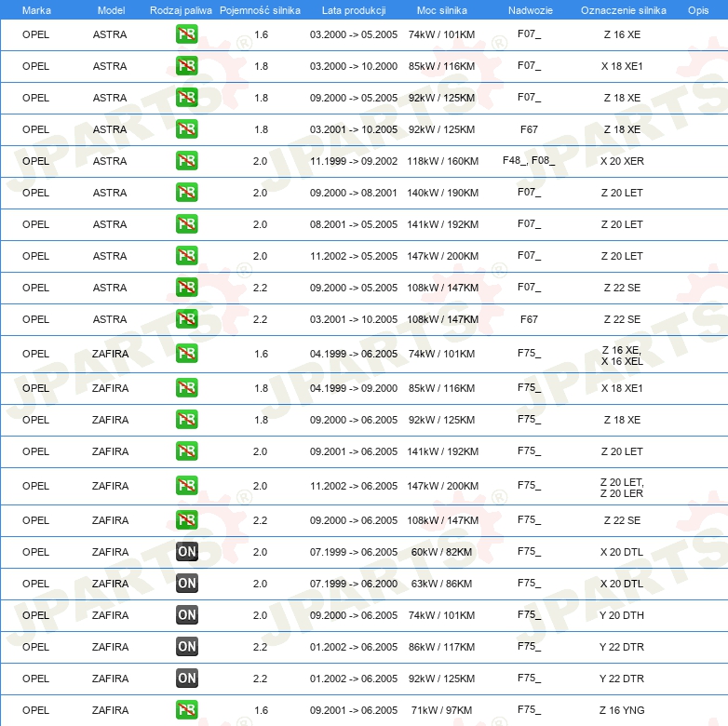Image resolution: width=728 pixels, height=726 pixels.
Task: Select the engine code Y 20 DTH
Action: 622,615
